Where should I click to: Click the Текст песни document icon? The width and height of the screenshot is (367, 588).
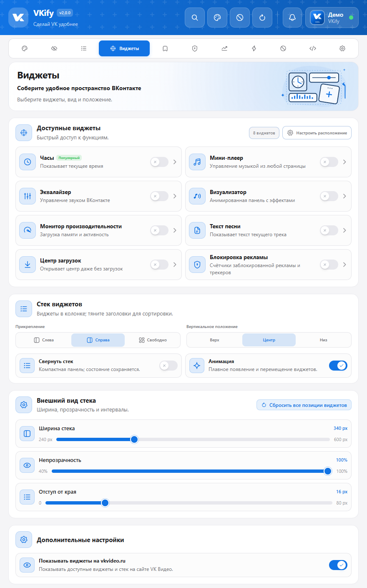pyautogui.click(x=197, y=230)
